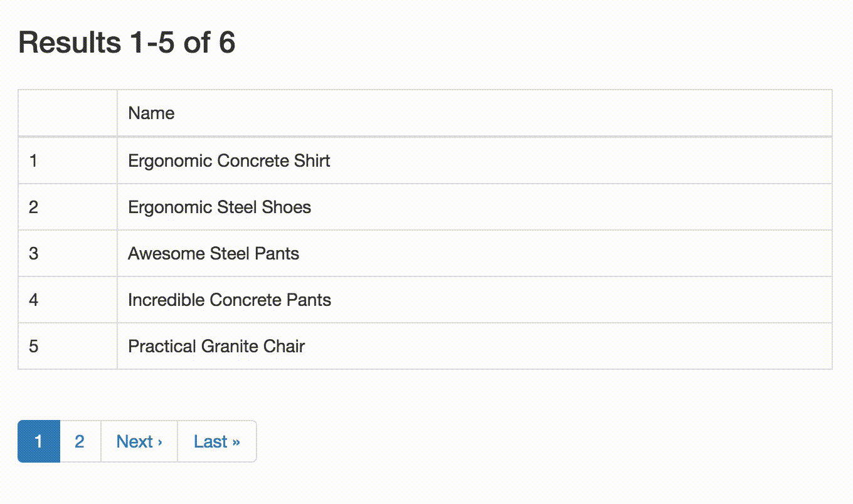Image resolution: width=853 pixels, height=504 pixels.
Task: Open the Next page link
Action: coord(139,441)
